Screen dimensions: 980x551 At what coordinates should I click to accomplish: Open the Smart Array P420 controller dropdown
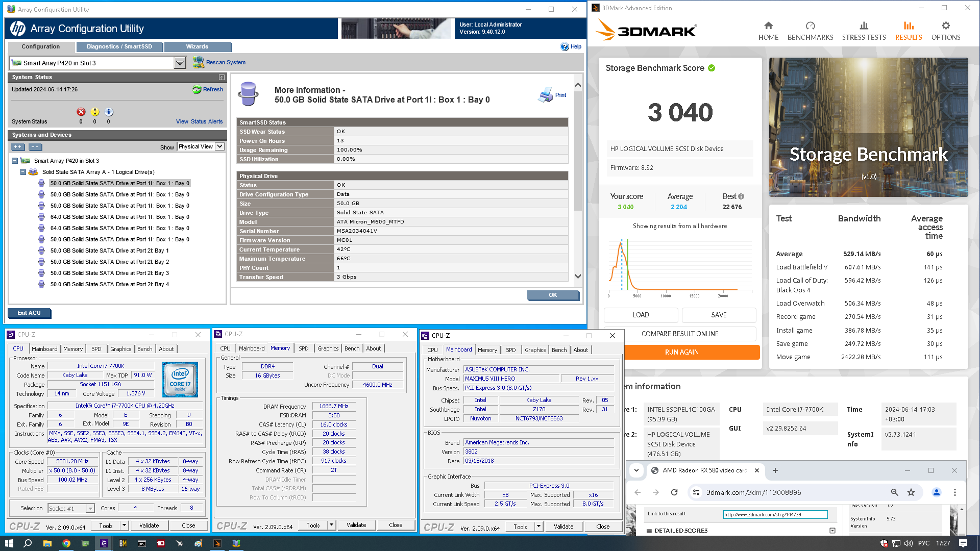point(180,63)
